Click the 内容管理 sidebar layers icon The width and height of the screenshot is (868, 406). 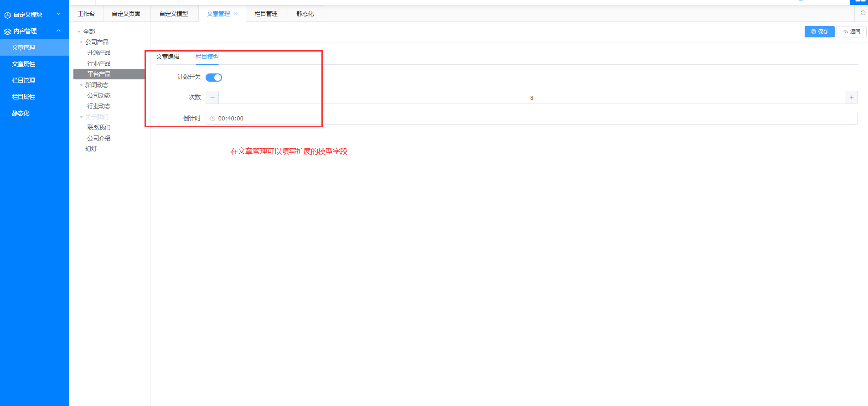pos(7,31)
